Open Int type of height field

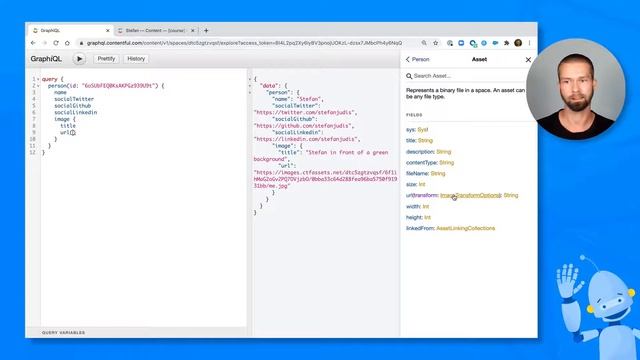[427, 218]
